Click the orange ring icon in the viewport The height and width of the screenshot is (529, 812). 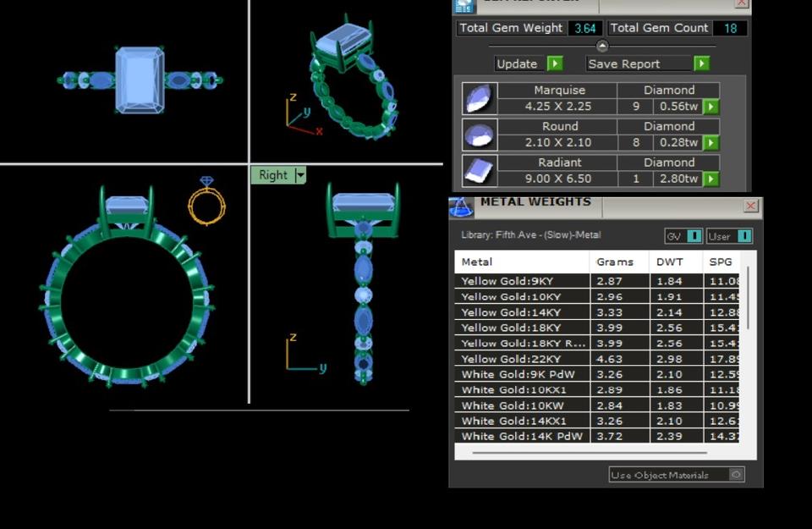tap(206, 201)
